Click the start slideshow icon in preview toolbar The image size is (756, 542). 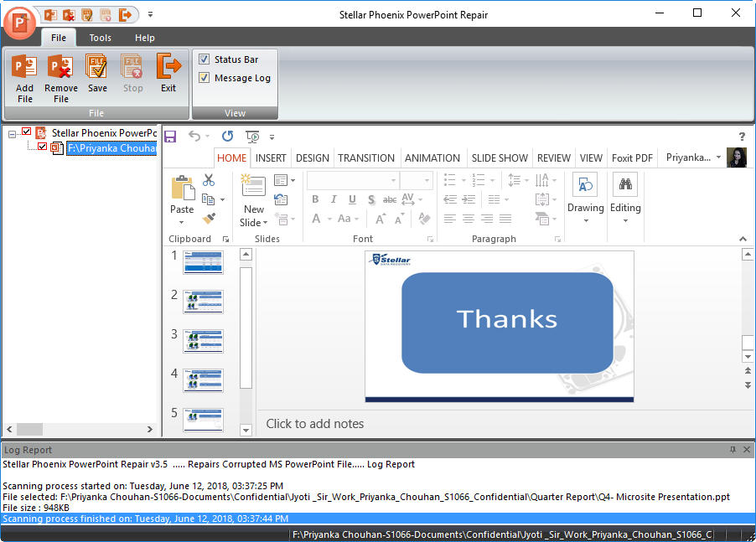pos(252,137)
